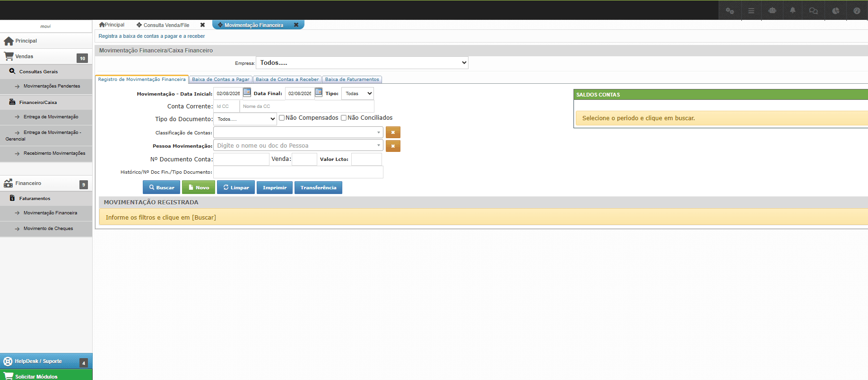Viewport: 868px width, 380px height.
Task: Close the Movimentação Financeira tab
Action: point(296,25)
